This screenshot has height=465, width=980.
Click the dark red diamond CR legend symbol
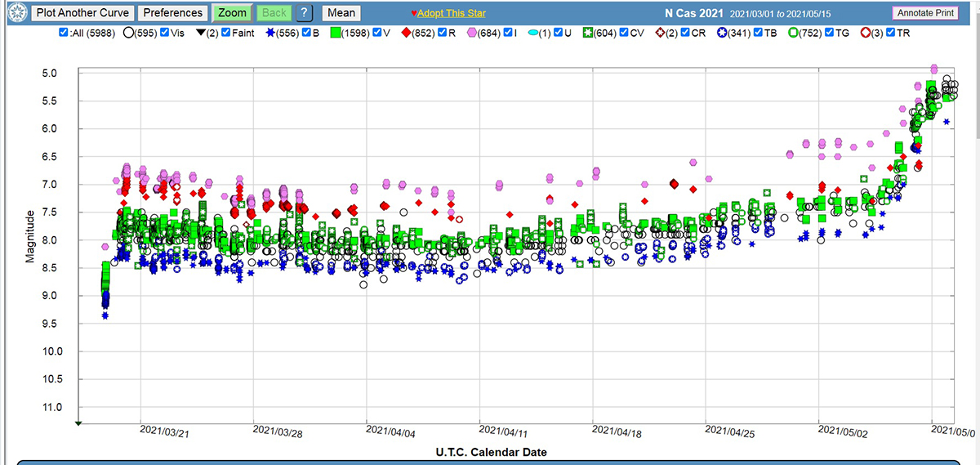[661, 34]
